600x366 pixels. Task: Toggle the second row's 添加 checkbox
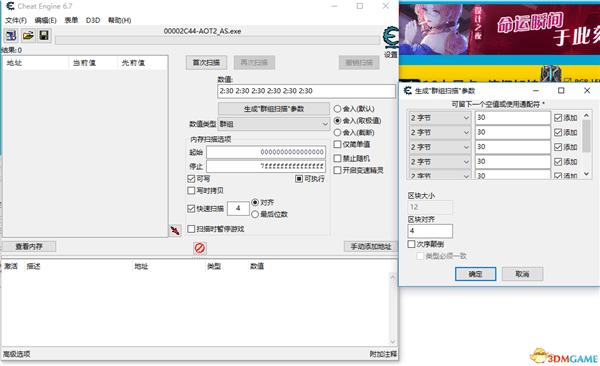566,132
